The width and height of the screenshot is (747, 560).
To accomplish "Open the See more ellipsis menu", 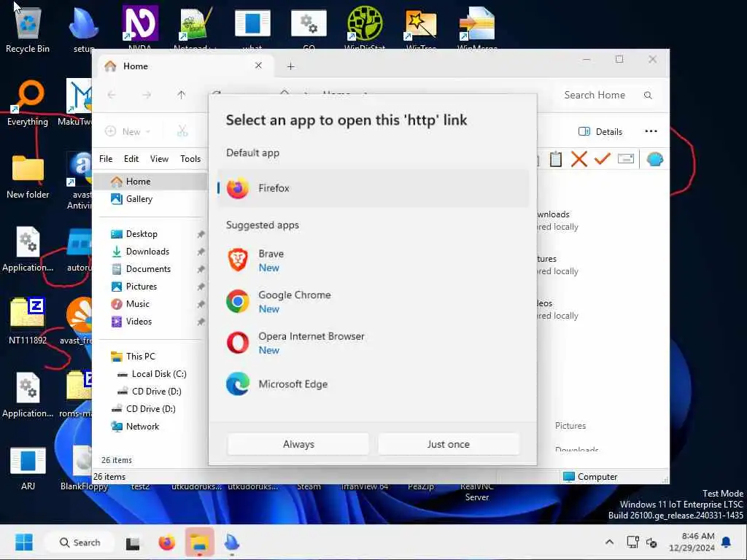I will click(x=651, y=131).
